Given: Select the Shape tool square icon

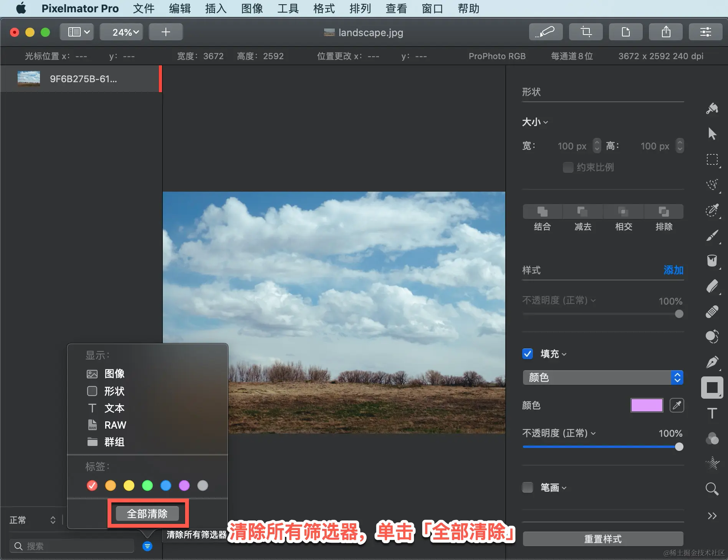Looking at the screenshot, I should 712,388.
